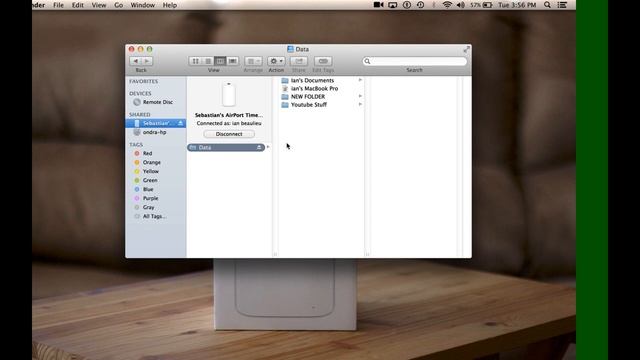Screen dimensions: 640x360
Task: Click the Data folder icon in the title bar
Action: (x=290, y=49)
